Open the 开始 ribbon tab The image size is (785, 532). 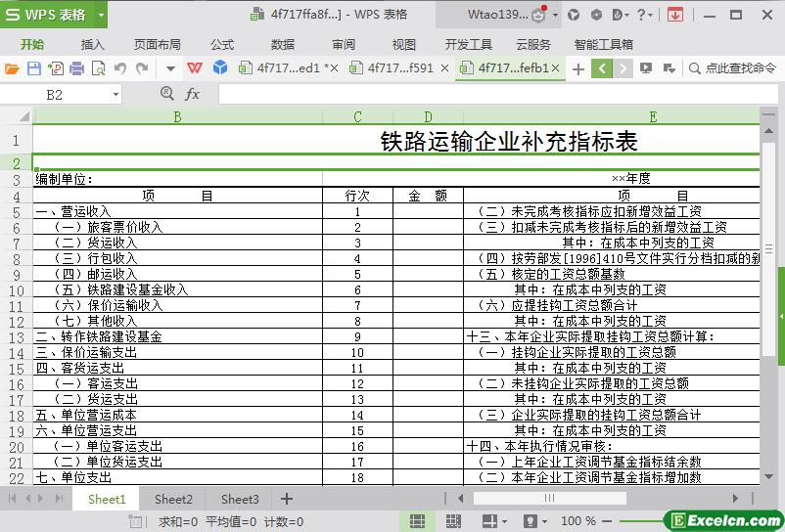click(32, 45)
